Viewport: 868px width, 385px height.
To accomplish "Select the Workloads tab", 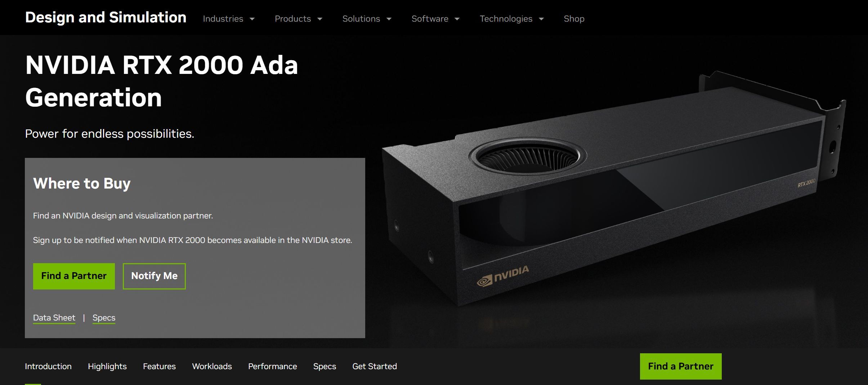I will click(212, 366).
